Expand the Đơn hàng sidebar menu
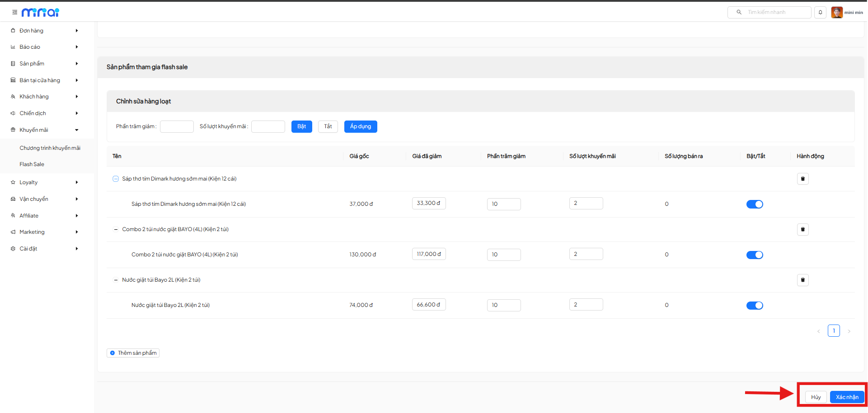The width and height of the screenshot is (868, 413). [x=44, y=31]
